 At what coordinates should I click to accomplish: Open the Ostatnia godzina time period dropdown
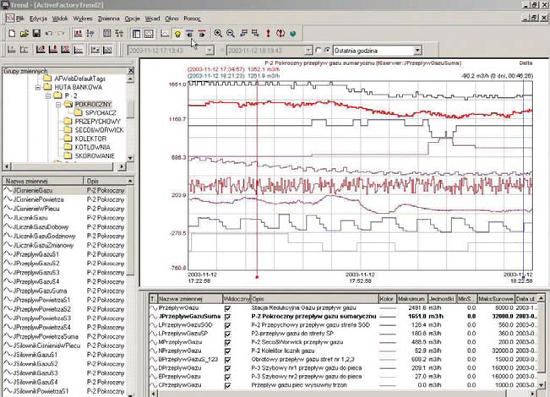pos(417,51)
